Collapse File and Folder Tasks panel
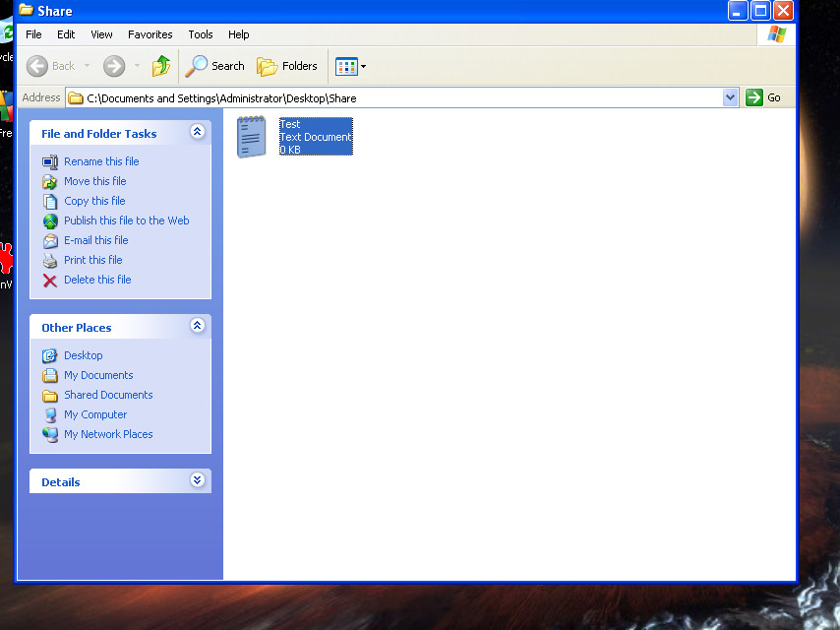Image resolution: width=840 pixels, height=630 pixels. pos(197,131)
